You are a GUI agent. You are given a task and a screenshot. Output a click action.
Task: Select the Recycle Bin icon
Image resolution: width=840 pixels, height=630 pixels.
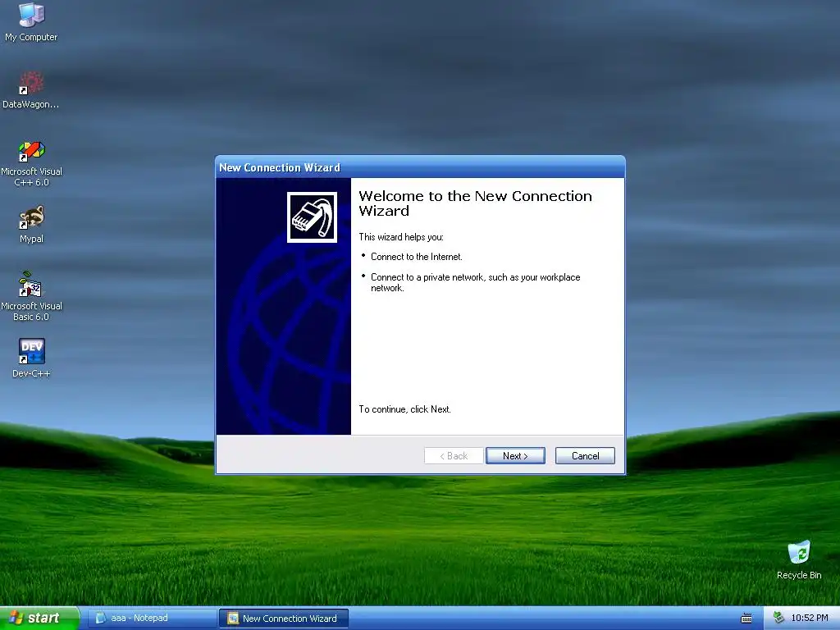click(799, 559)
